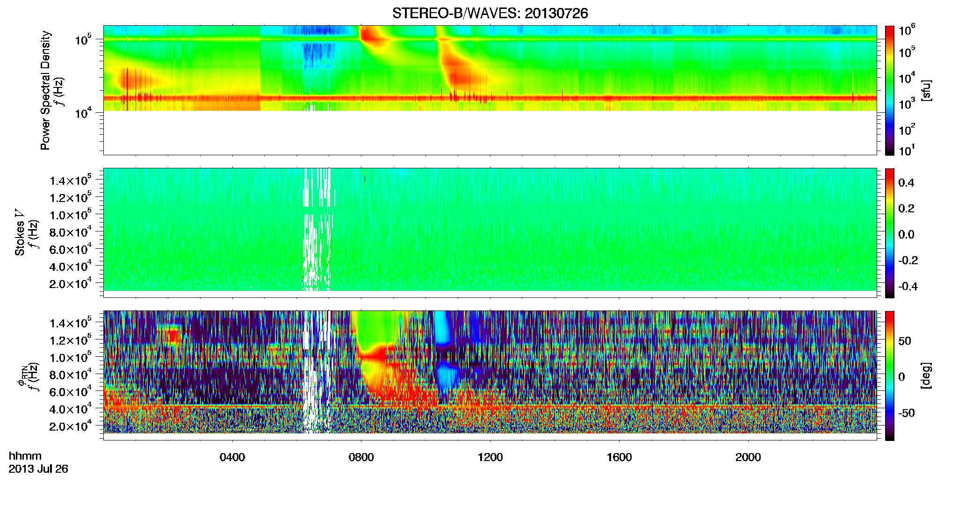Click the power spectral density colorbar
Viewport: 980px width, 505px height.
[890, 90]
